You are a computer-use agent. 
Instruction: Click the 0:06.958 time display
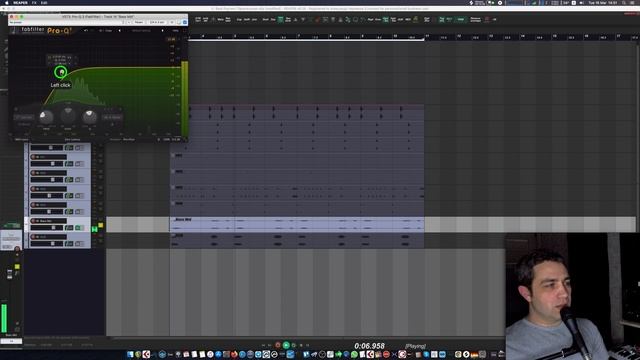[x=369, y=346]
